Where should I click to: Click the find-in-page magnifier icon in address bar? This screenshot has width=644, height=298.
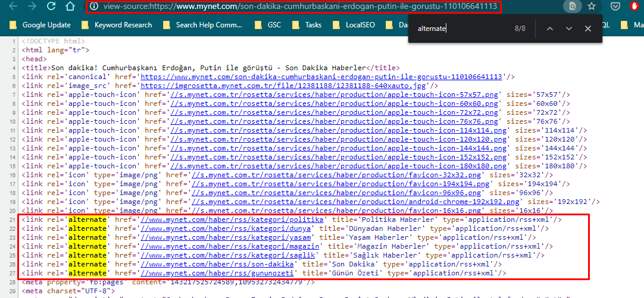(572, 6)
